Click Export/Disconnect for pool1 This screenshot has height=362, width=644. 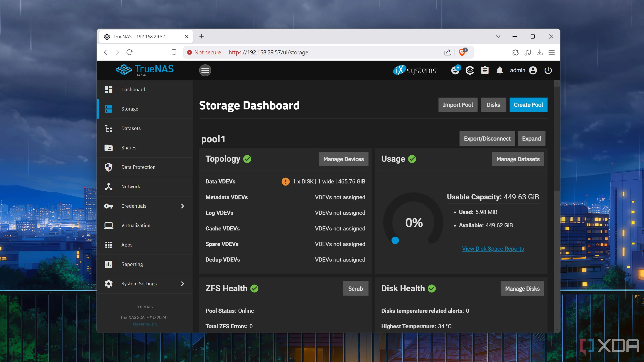pyautogui.click(x=487, y=139)
